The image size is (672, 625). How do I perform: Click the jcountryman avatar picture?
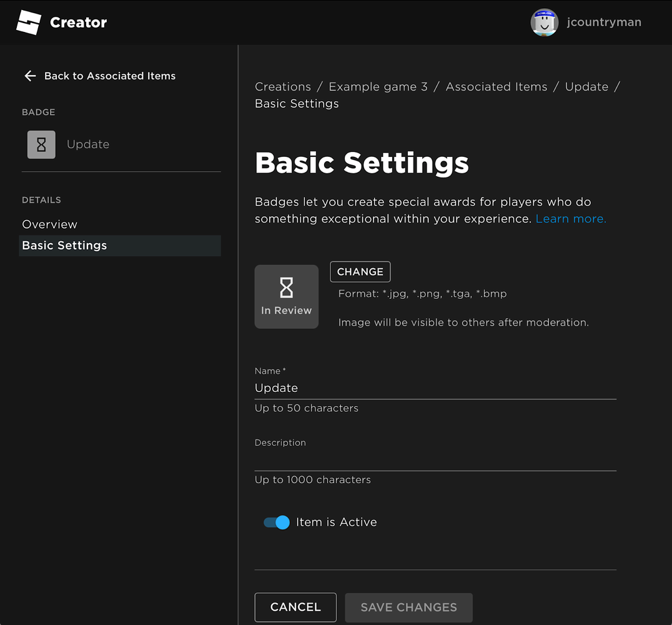pyautogui.click(x=544, y=22)
